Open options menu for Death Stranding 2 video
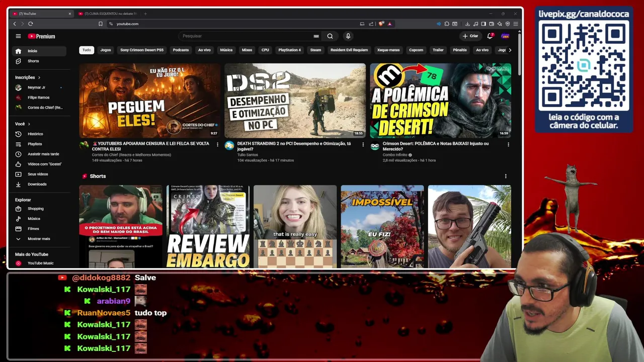Viewport: 644px width, 362px height. [363, 144]
